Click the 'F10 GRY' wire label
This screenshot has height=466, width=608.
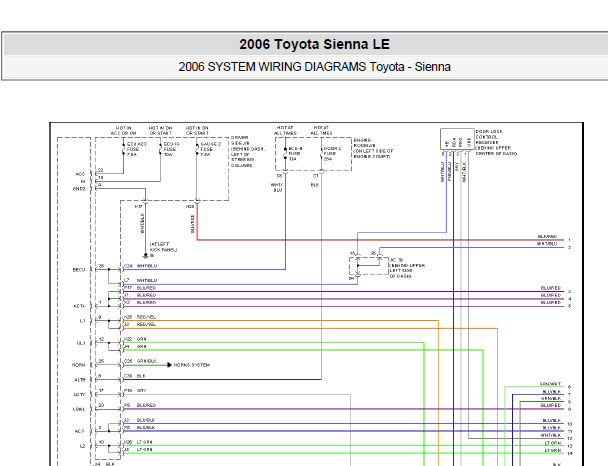point(135,390)
